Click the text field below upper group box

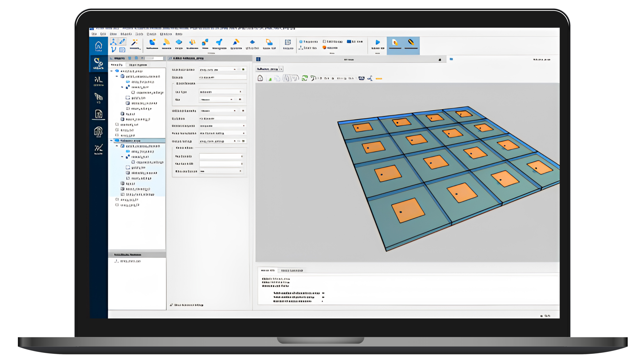(223, 118)
